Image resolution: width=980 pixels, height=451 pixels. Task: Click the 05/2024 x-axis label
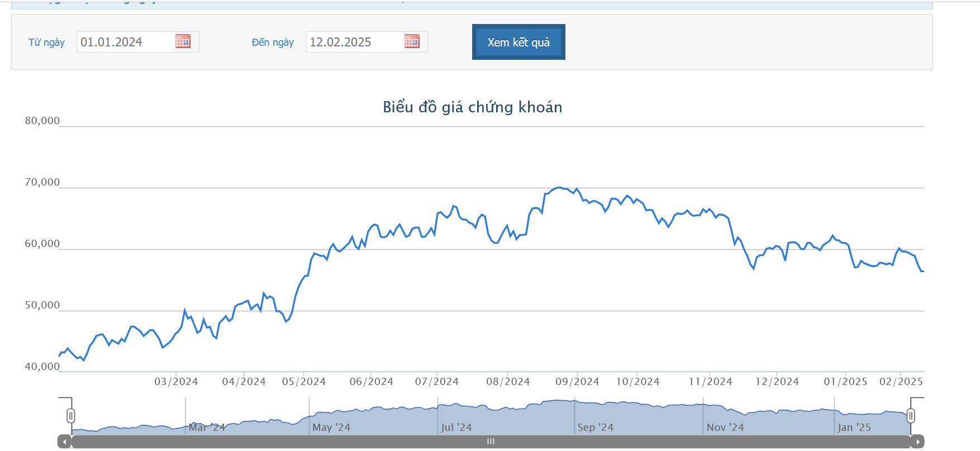(303, 382)
